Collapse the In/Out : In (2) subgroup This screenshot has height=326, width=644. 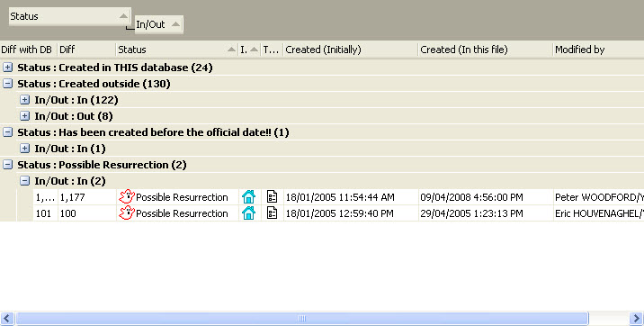click(x=25, y=180)
